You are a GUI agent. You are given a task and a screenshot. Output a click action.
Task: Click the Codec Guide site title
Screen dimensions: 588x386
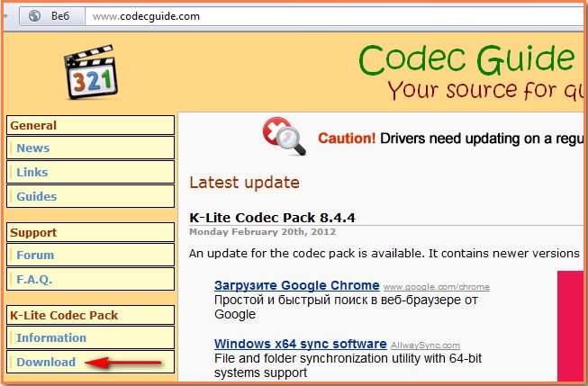(466, 58)
